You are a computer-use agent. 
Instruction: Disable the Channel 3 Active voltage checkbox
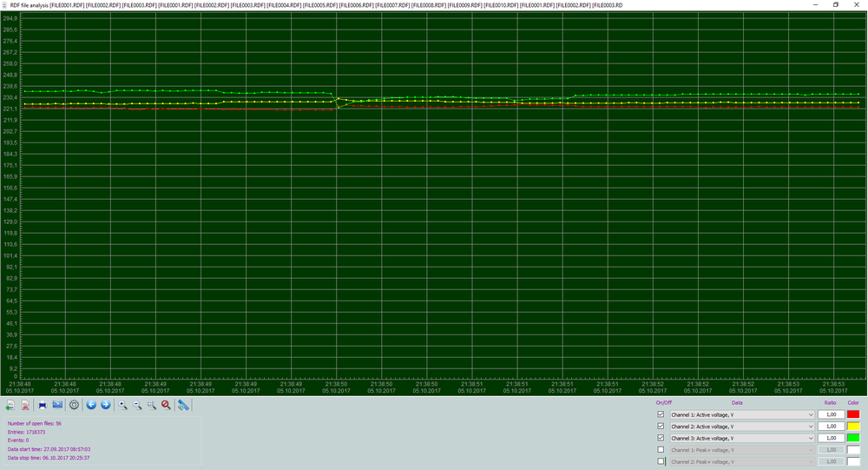[661, 438]
